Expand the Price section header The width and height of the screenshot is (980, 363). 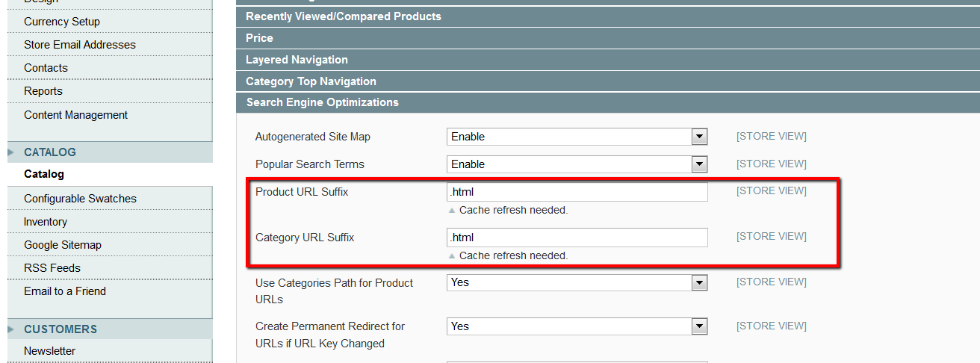(x=608, y=38)
